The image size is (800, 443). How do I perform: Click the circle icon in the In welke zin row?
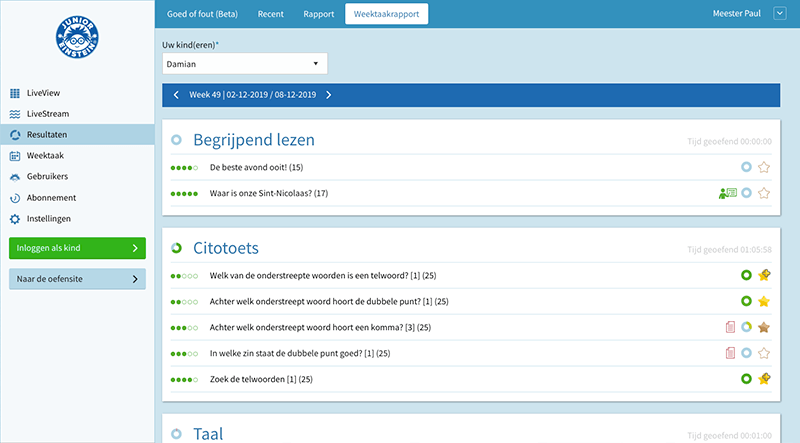click(x=746, y=353)
